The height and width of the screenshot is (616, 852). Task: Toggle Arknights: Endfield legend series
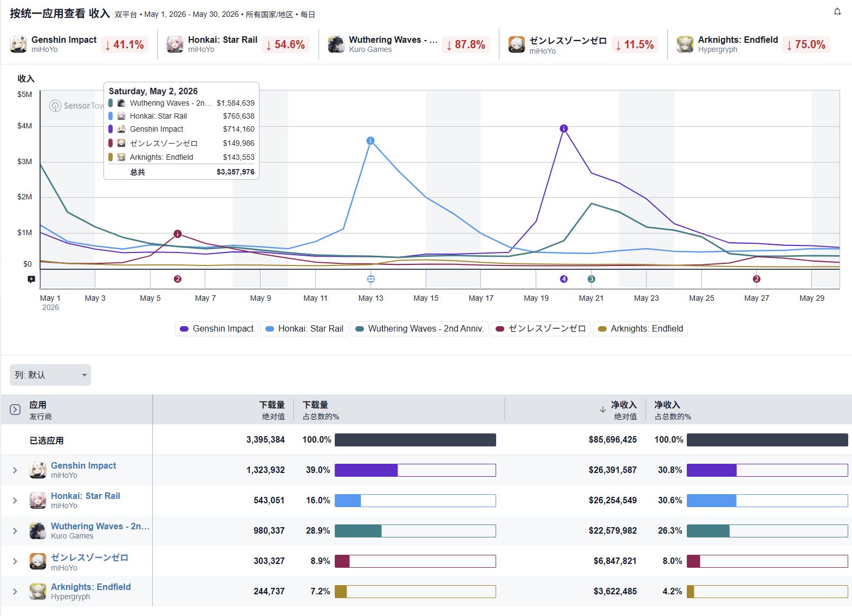click(x=641, y=329)
